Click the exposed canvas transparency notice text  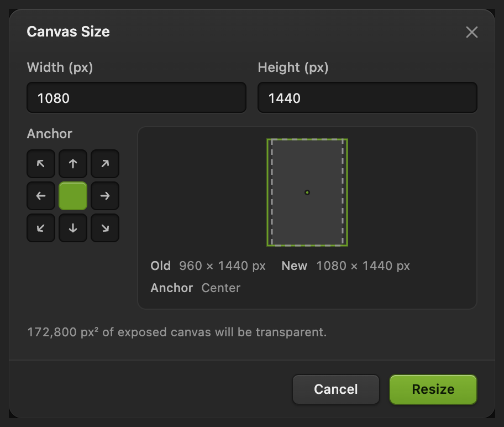pos(177,332)
